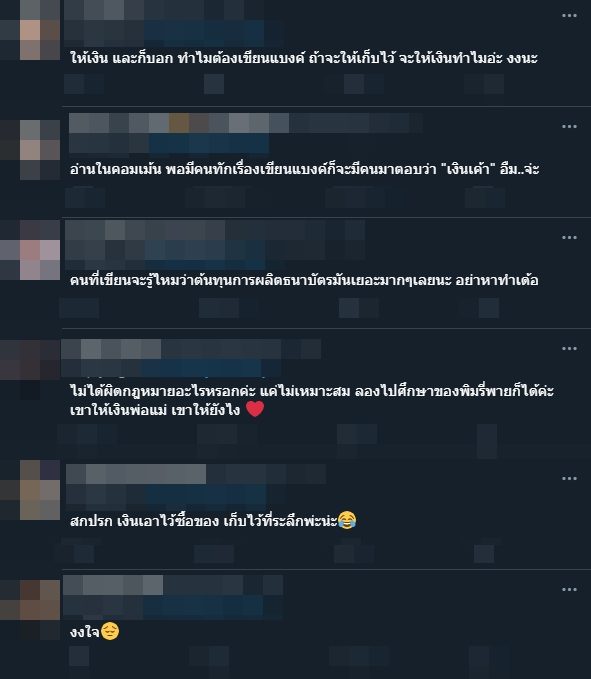The image size is (591, 679).
Task: Click blurred username above the งงใจ tweet
Action: (x=113, y=585)
